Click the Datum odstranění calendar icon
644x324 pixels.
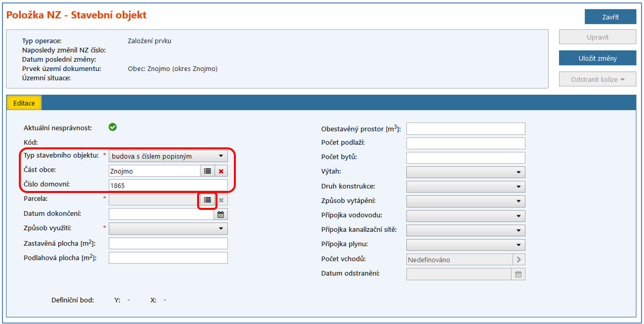coord(518,274)
